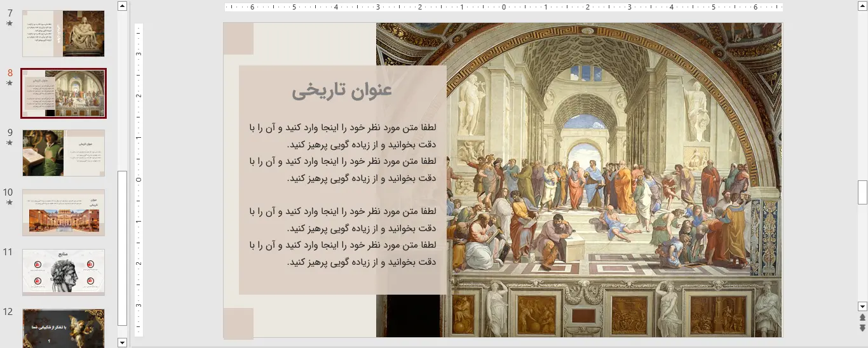
Task: Open slide 10 thumbnail with the fountain photo
Action: (64, 213)
